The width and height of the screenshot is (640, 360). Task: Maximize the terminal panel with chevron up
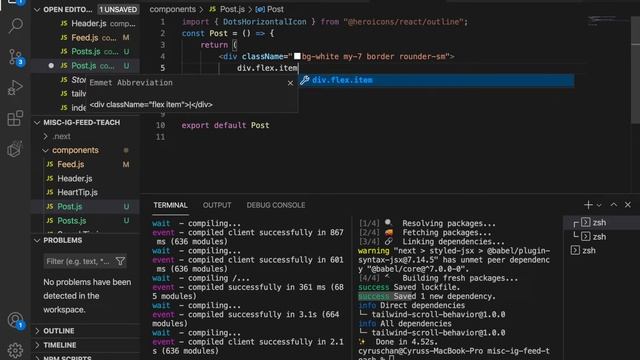coord(613,205)
